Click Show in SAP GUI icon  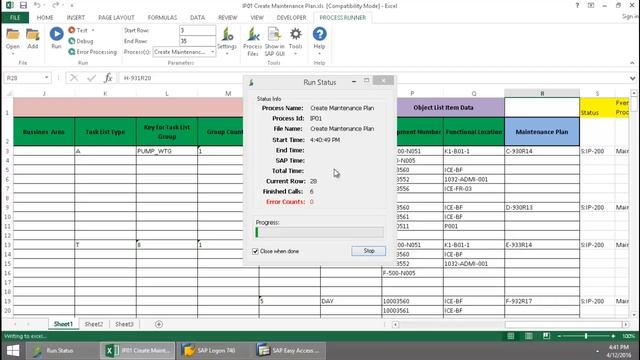click(274, 41)
